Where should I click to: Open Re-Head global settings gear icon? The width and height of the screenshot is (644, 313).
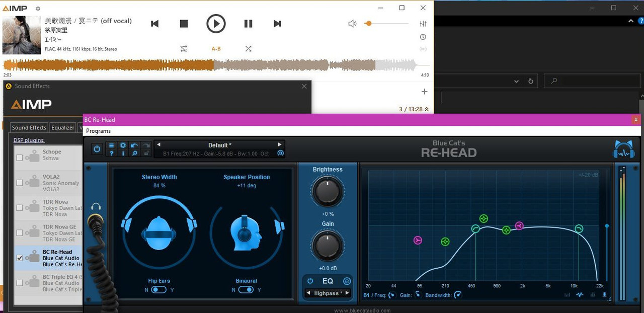[123, 145]
